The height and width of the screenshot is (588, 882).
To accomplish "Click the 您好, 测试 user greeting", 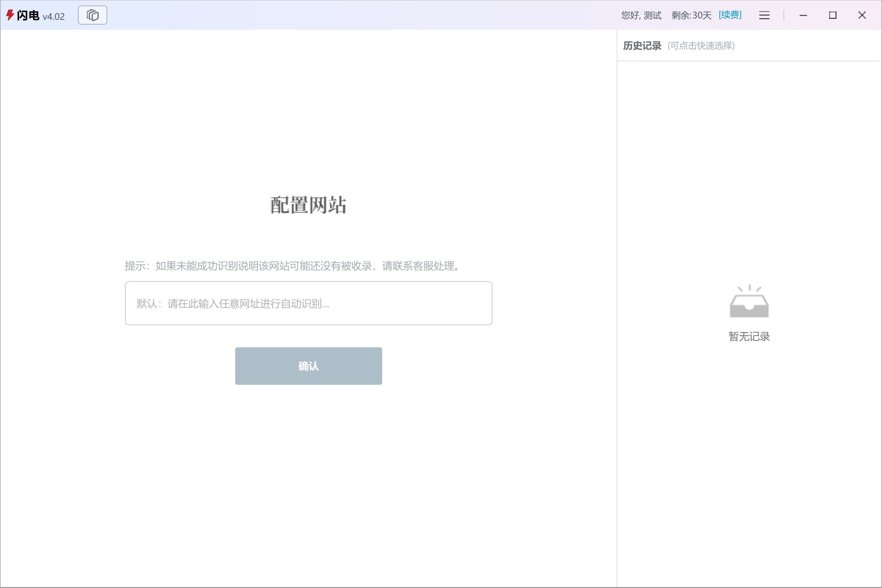I will 641,15.
